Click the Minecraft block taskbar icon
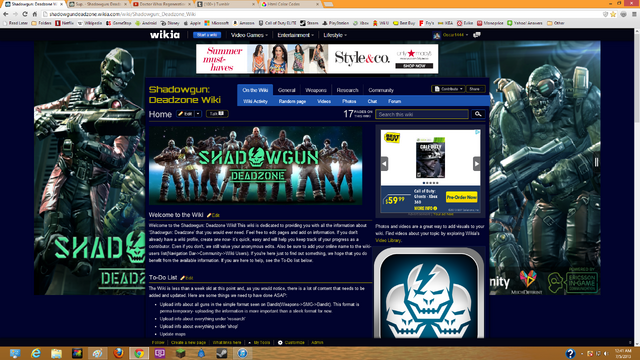640x360 pixels. [x=180, y=353]
